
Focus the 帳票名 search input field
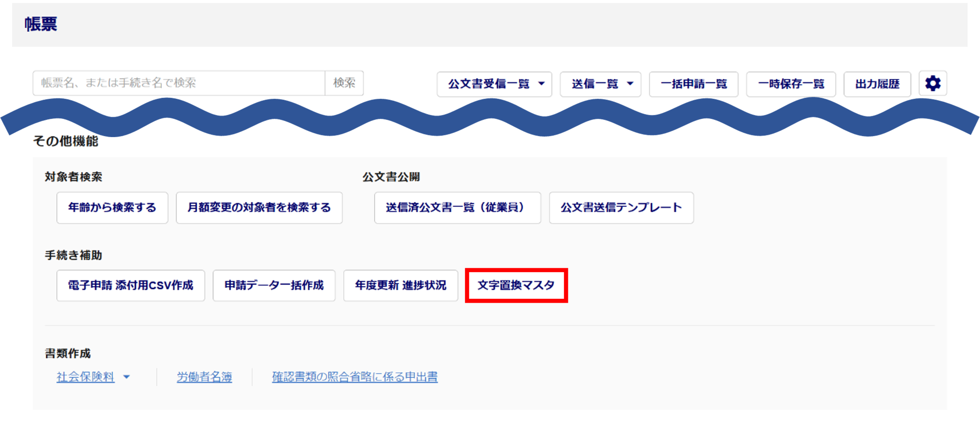click(x=179, y=83)
